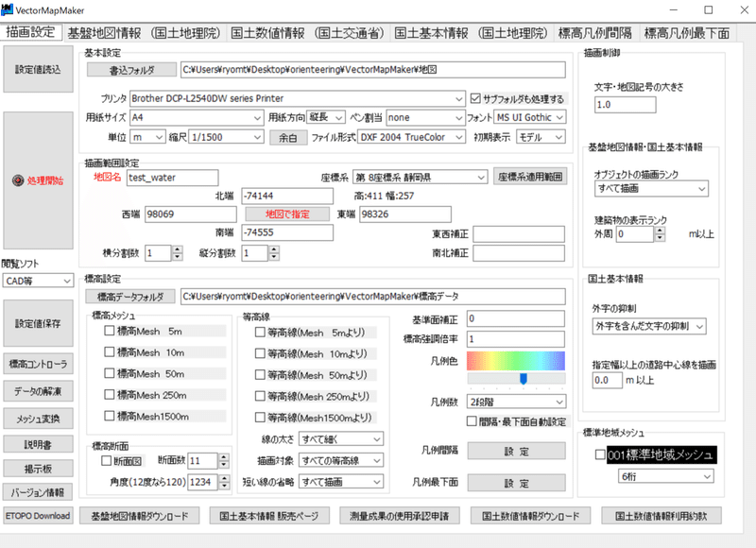Click the 凡例色 slider thumb
The height and width of the screenshot is (548, 756).
tap(524, 379)
